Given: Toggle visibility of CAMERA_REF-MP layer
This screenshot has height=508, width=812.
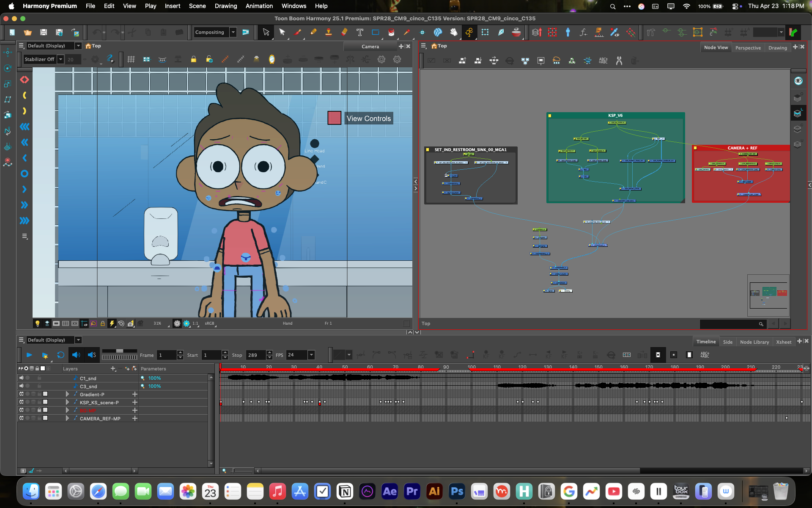Looking at the screenshot, I should coord(22,418).
